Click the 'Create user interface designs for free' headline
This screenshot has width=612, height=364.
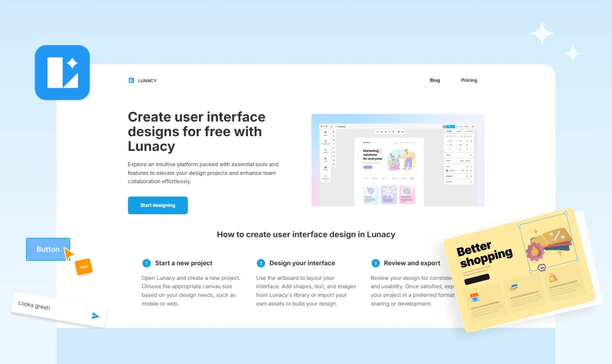pyautogui.click(x=197, y=132)
